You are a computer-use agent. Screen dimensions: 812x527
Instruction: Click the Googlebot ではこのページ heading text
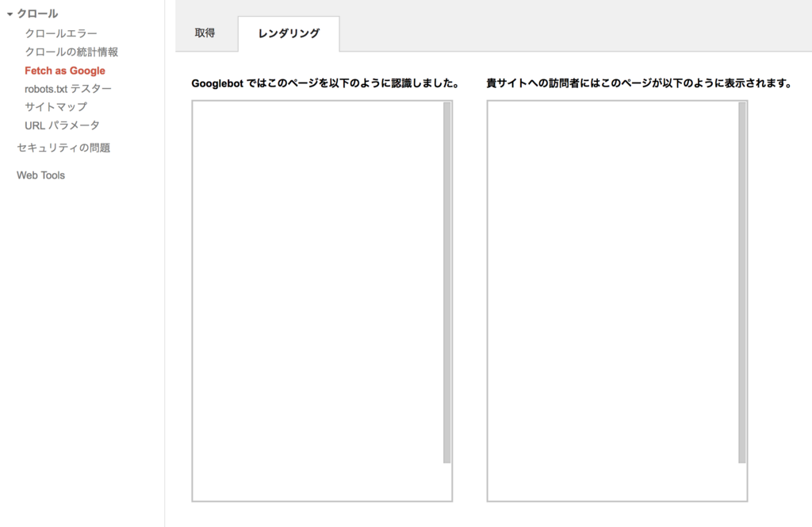pyautogui.click(x=326, y=83)
